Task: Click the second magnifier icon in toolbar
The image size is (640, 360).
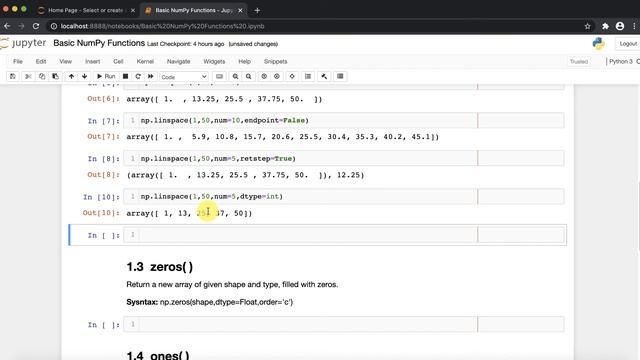Action: tap(248, 76)
